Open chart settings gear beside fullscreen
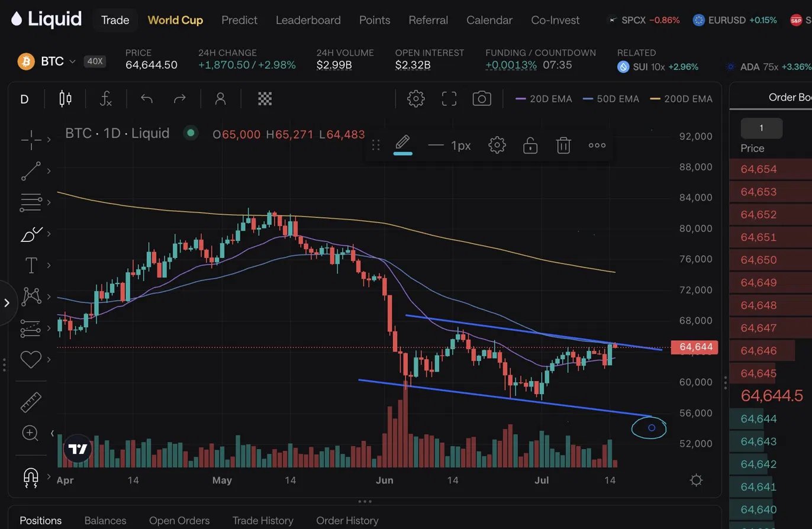The image size is (812, 529). click(416, 99)
